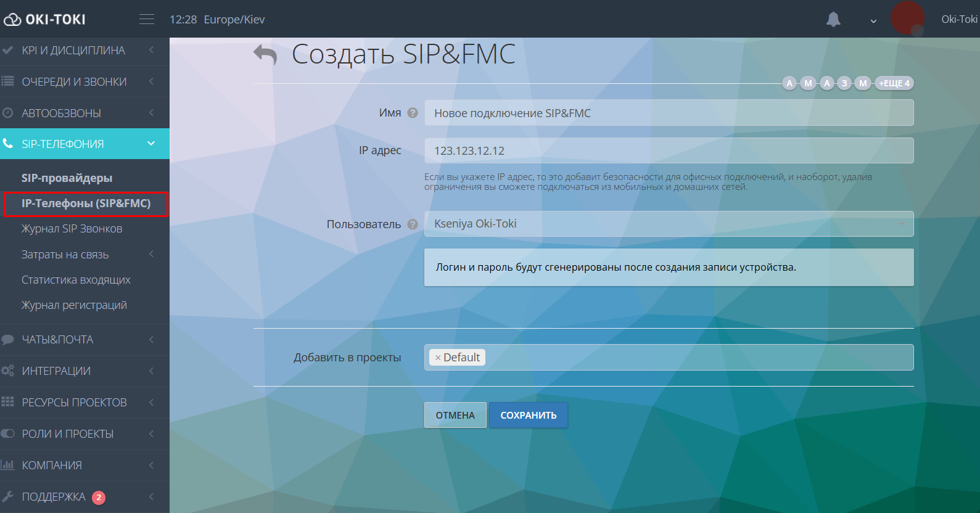The width and height of the screenshot is (980, 513).
Task: Open IP-Телефоны (SIP&FMC) submenu item
Action: [86, 203]
